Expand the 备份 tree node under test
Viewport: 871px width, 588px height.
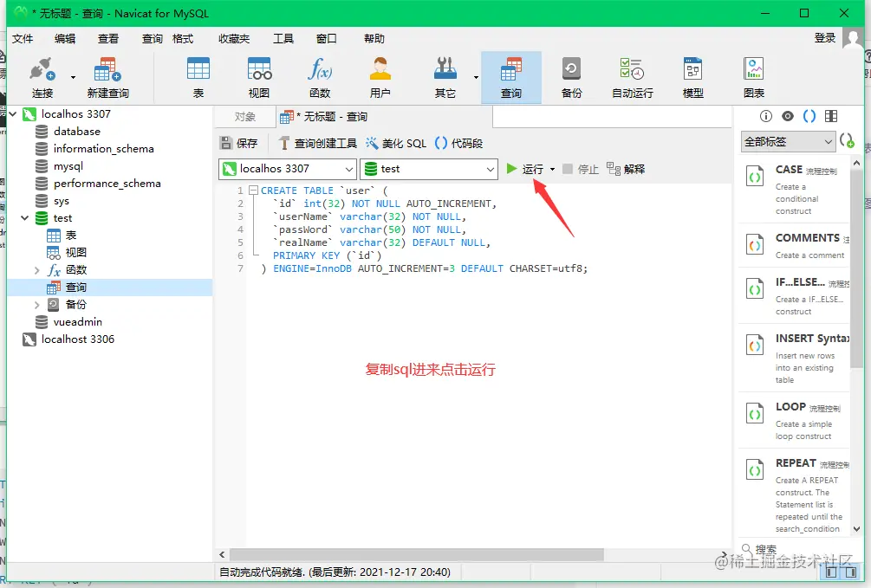click(x=36, y=305)
